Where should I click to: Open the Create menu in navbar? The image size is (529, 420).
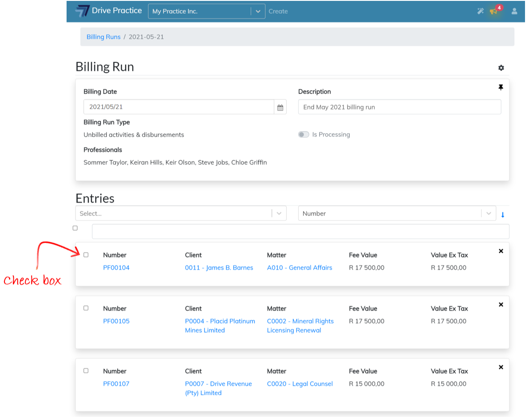pos(278,12)
